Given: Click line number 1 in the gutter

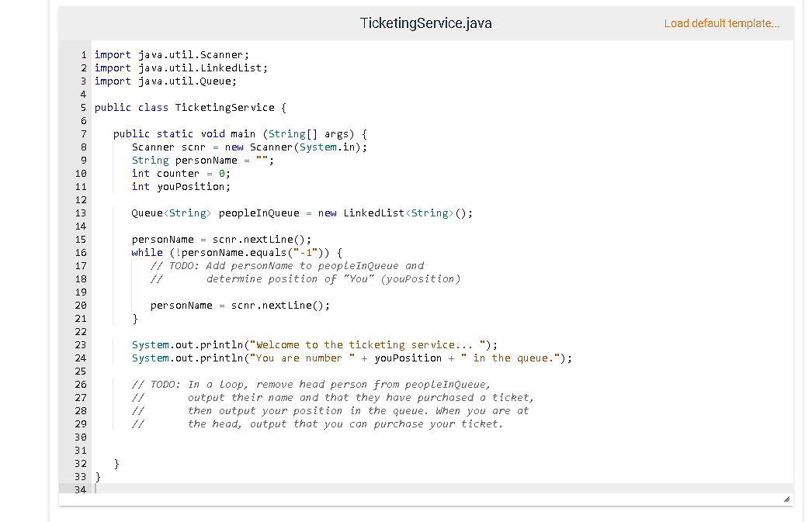Looking at the screenshot, I should click(83, 54).
